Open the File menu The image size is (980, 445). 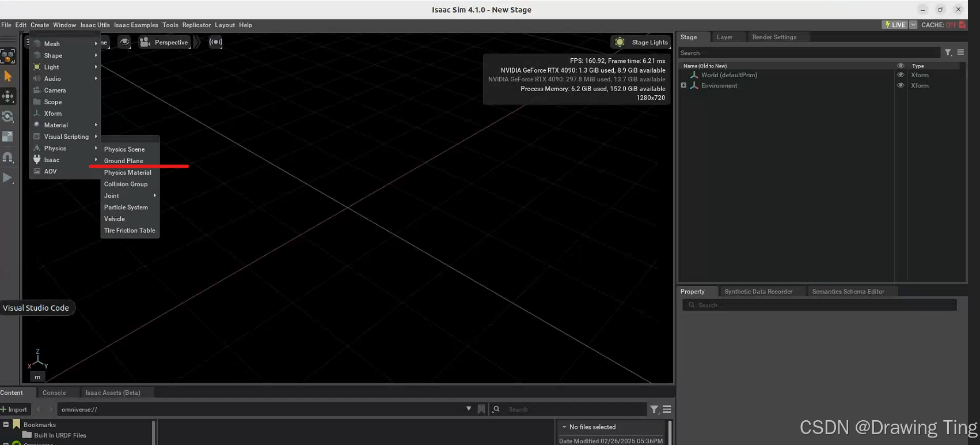point(6,25)
